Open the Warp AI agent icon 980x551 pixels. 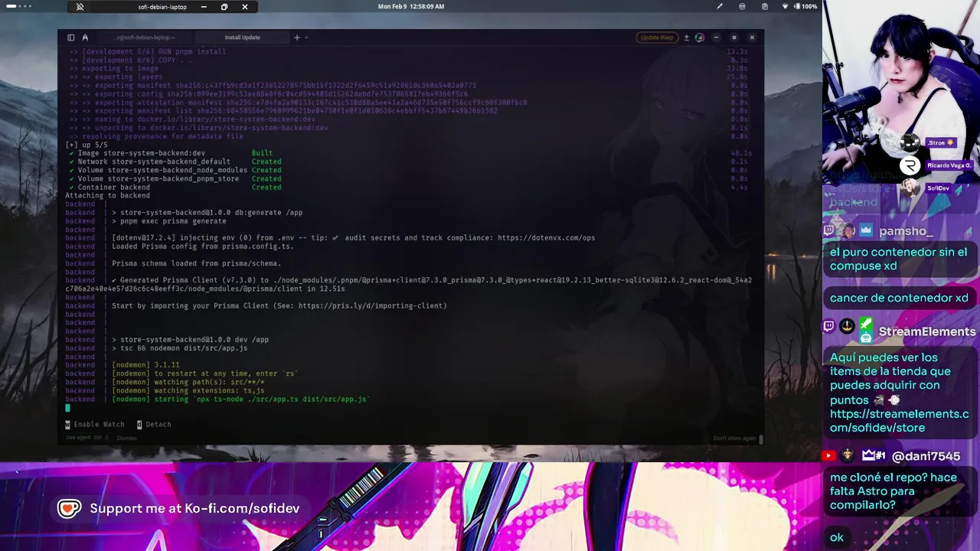85,37
